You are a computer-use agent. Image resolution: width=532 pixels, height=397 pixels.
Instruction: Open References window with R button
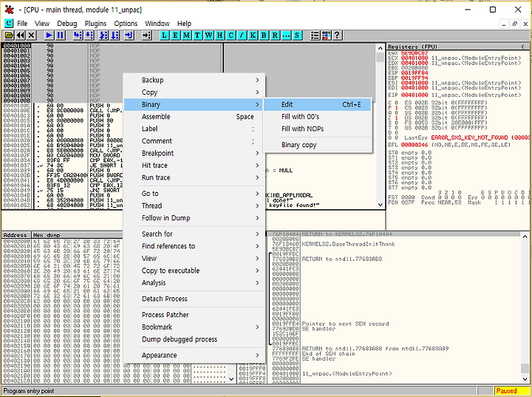coord(275,35)
